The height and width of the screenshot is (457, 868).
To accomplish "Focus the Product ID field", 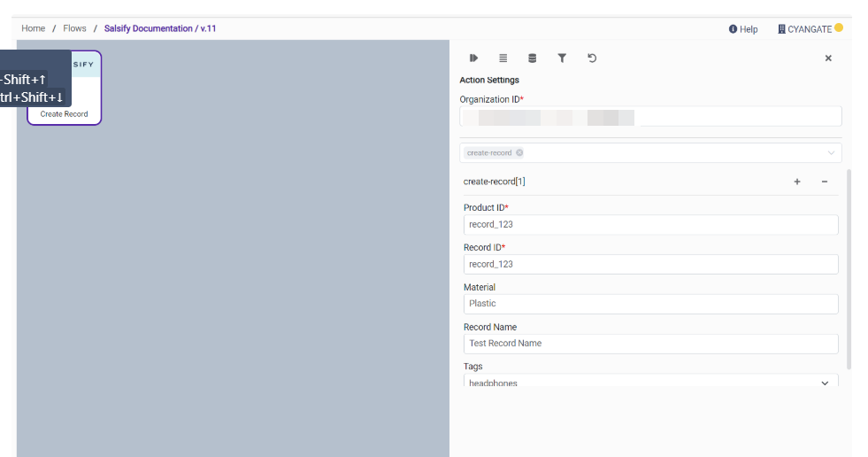I will click(650, 225).
